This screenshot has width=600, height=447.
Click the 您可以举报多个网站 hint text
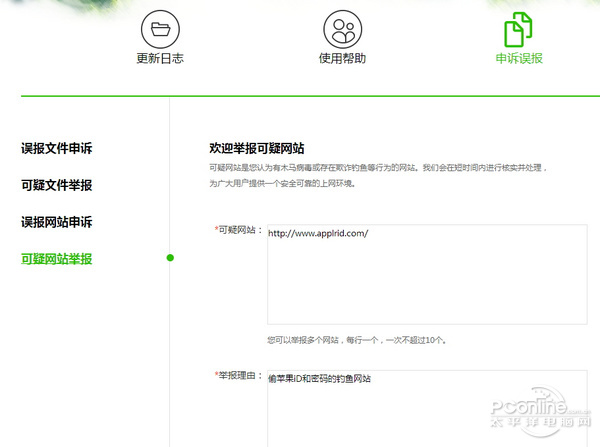[x=357, y=340]
